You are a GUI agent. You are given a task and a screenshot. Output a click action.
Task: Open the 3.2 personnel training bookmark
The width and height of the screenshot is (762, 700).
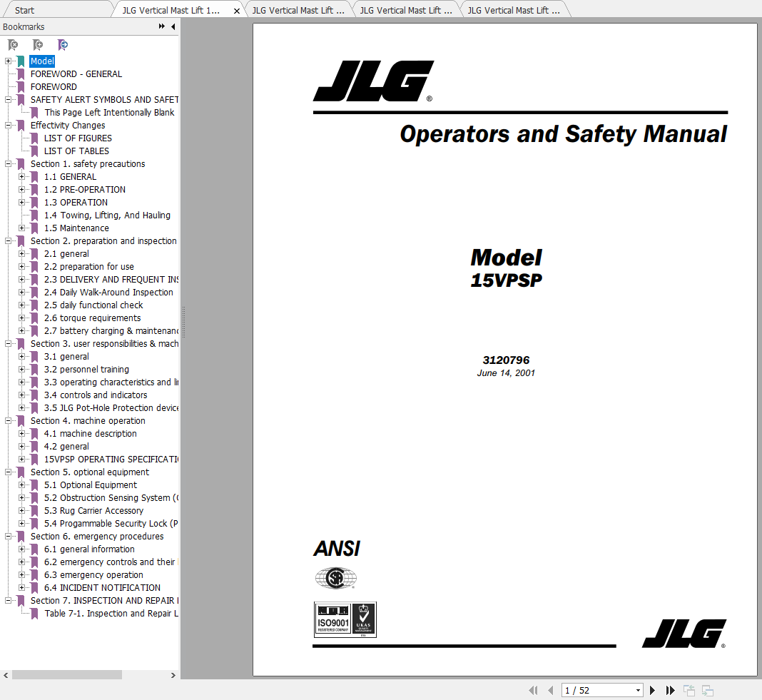point(86,370)
